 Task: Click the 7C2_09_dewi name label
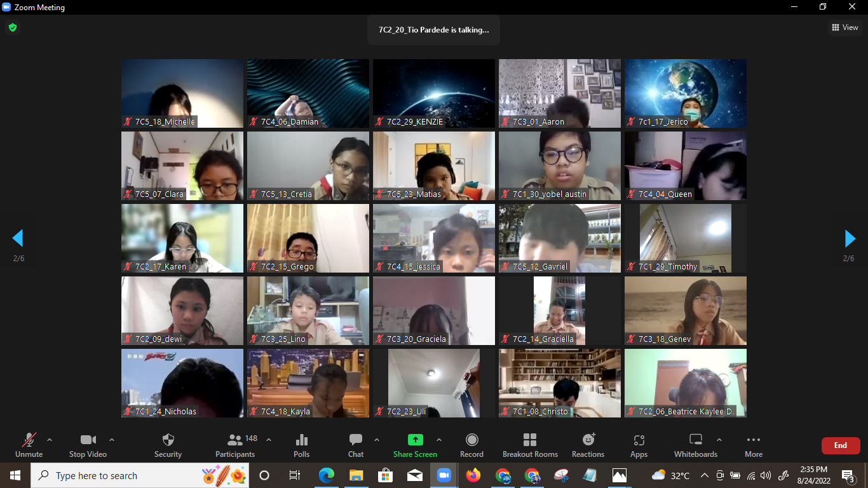158,339
